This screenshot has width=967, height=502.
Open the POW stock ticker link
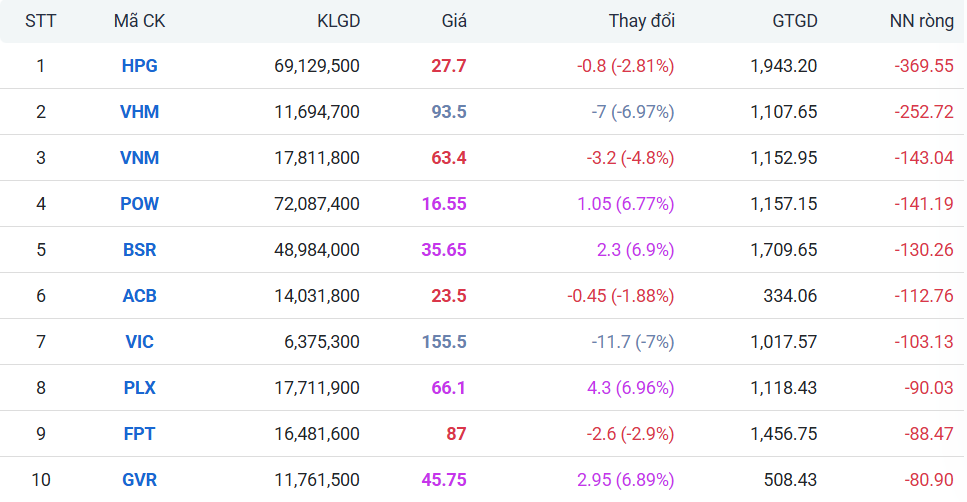pos(139,204)
